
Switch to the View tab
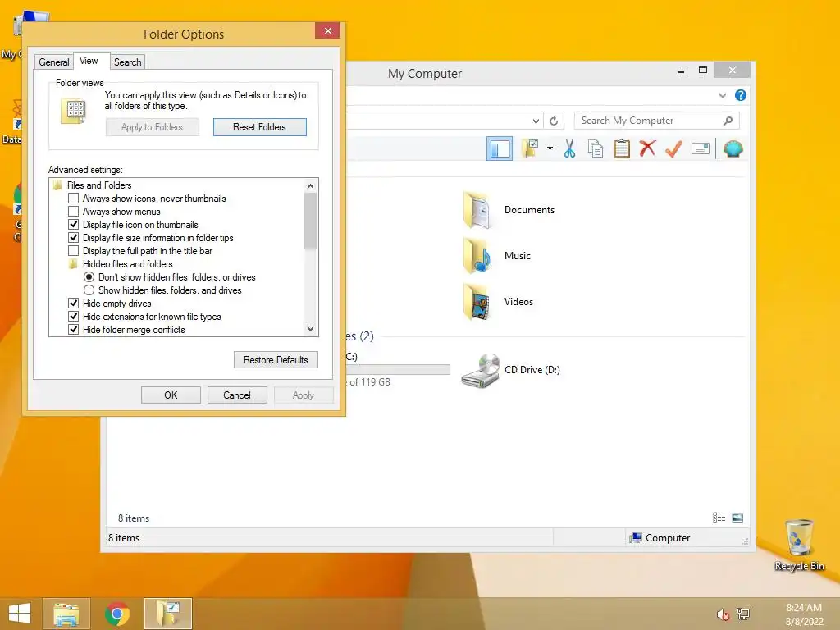click(x=89, y=61)
